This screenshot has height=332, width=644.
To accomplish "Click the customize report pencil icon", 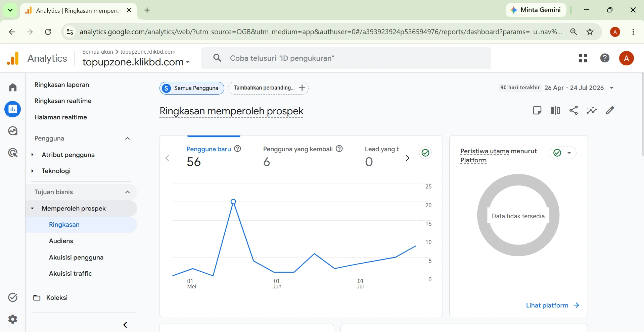I will (x=610, y=110).
